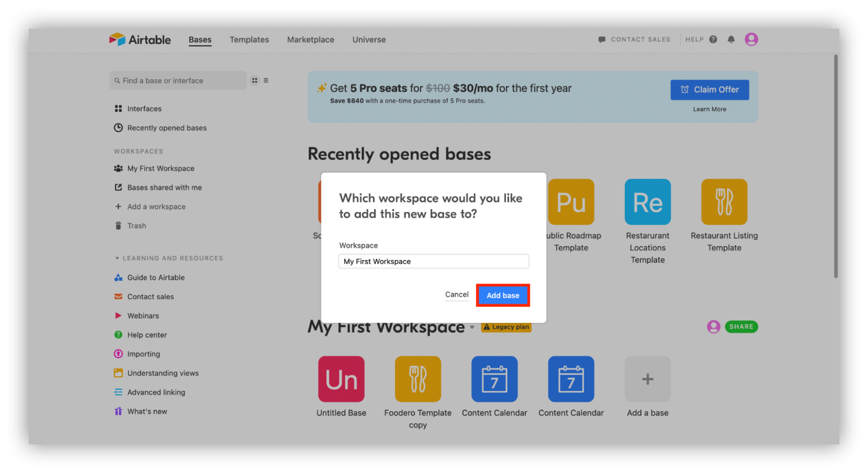Click the Add base button
868x473 pixels.
point(503,295)
